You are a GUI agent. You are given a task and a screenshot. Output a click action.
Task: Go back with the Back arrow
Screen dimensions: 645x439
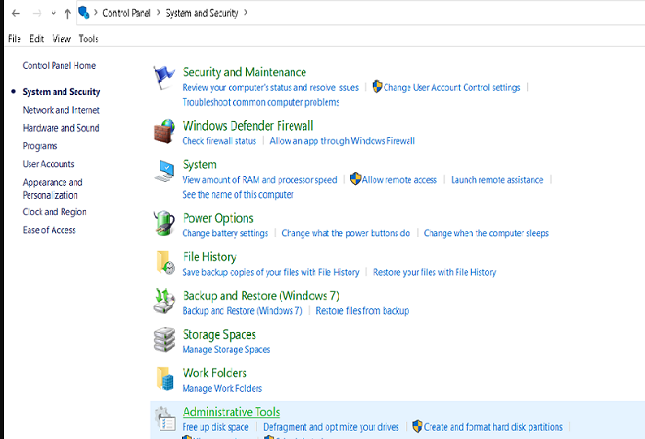16,14
